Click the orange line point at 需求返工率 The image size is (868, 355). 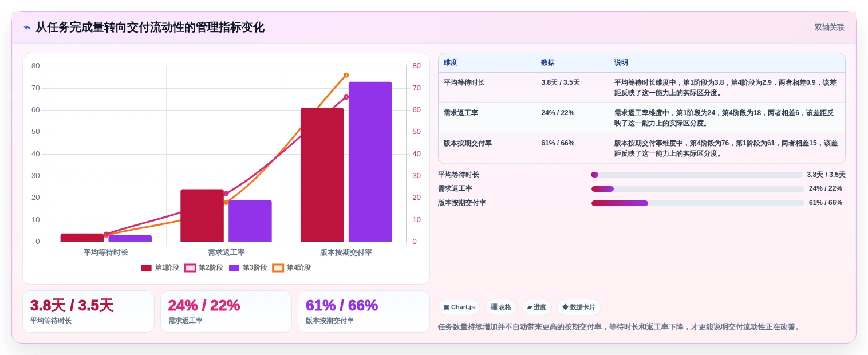point(226,202)
